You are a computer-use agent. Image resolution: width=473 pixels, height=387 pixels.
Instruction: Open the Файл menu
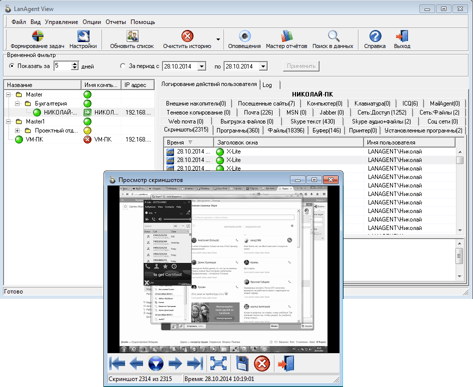tap(18, 22)
